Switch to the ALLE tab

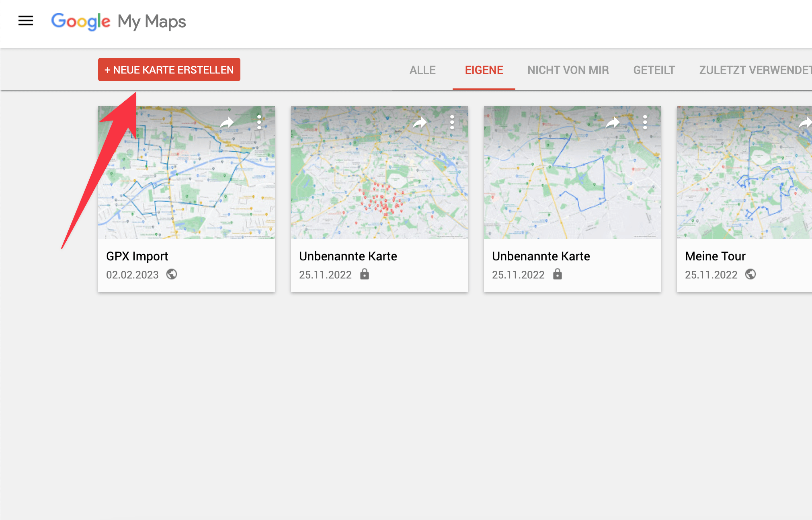(422, 70)
